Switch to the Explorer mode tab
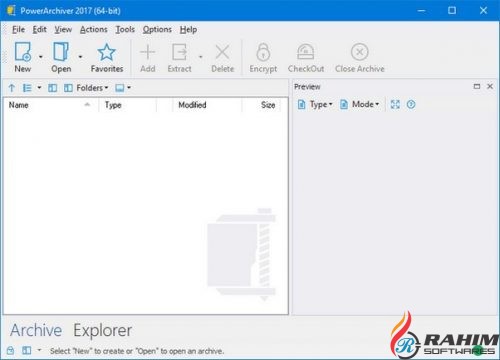500x360 pixels. coord(103,331)
